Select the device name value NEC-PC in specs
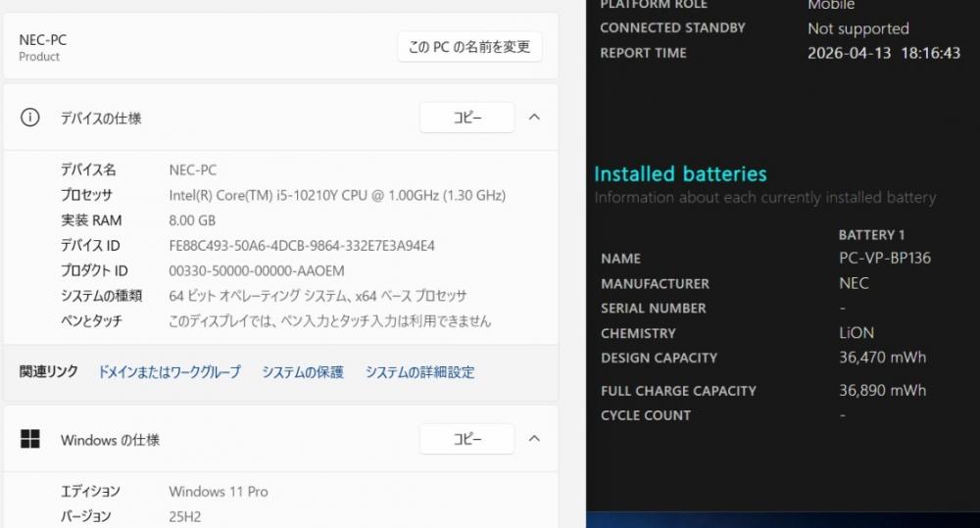The image size is (980, 528). click(x=192, y=170)
